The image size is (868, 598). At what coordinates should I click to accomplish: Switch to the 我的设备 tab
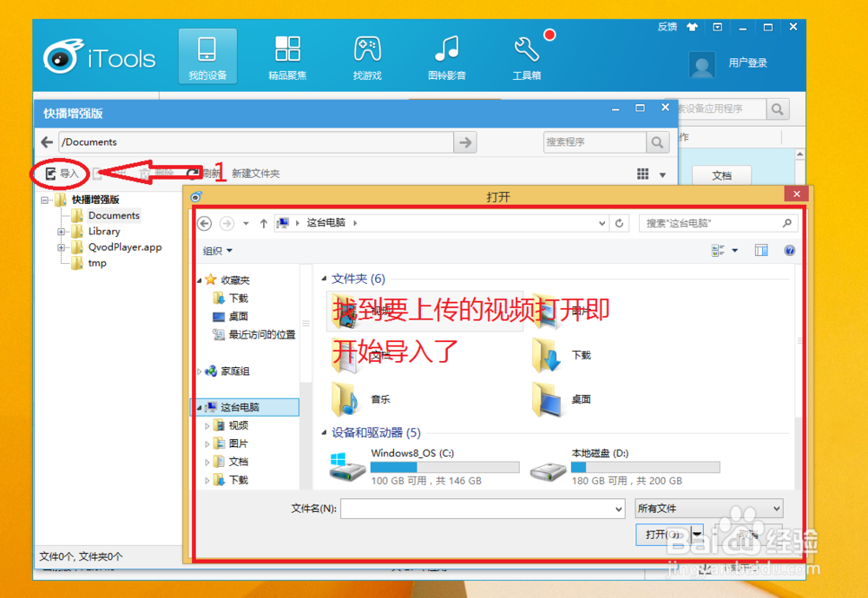207,55
